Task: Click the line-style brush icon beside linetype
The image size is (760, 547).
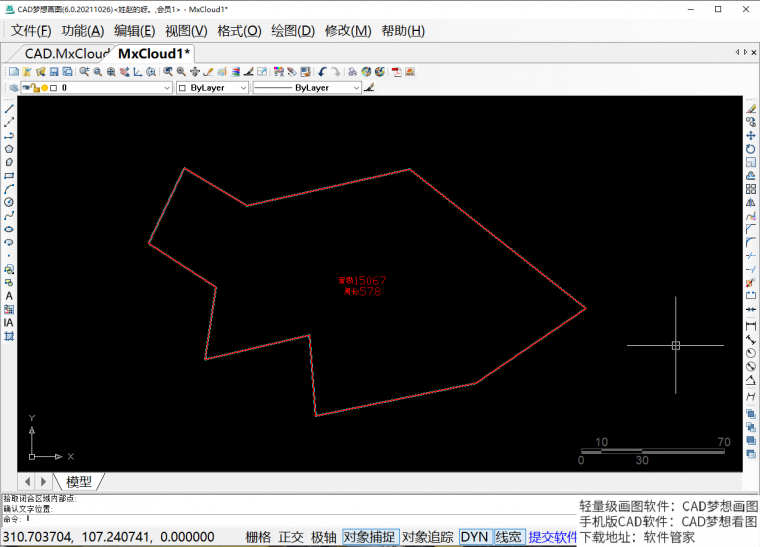Action: 369,88
